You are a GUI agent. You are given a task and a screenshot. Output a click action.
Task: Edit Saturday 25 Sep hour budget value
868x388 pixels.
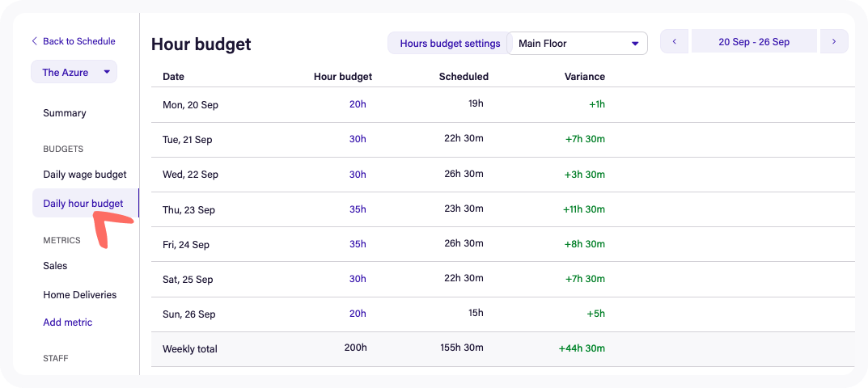click(x=358, y=279)
